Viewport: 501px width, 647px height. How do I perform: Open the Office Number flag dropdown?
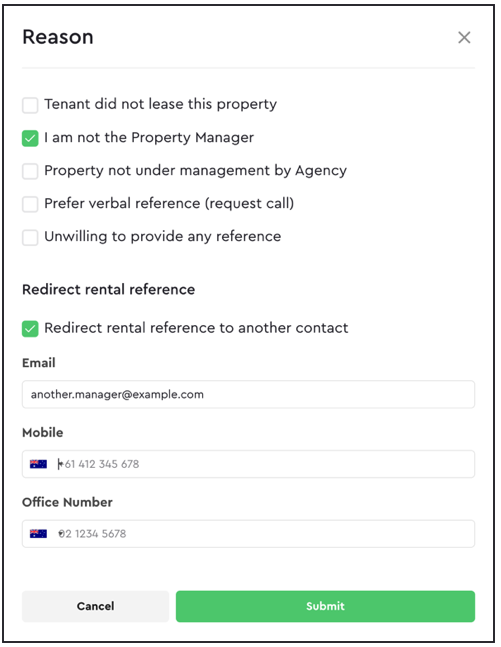(x=38, y=534)
